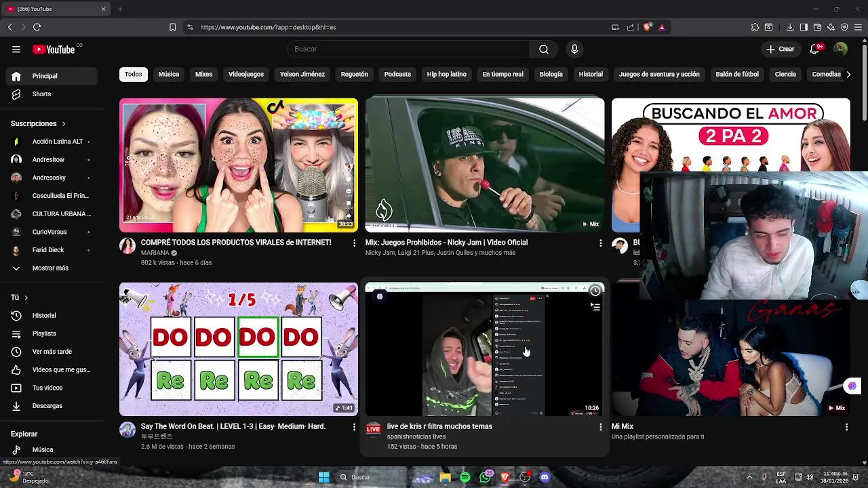The width and height of the screenshot is (868, 488).
Task: Open site settings icon beside the URL
Action: pyautogui.click(x=190, y=27)
